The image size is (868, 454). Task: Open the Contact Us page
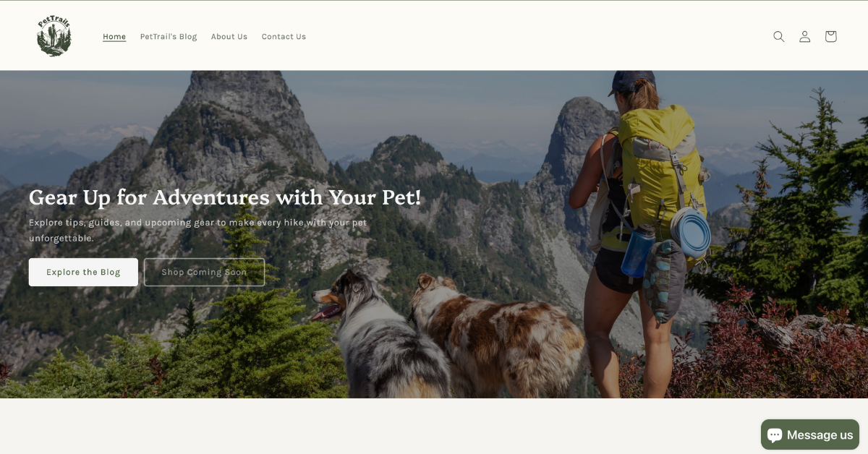[284, 37]
